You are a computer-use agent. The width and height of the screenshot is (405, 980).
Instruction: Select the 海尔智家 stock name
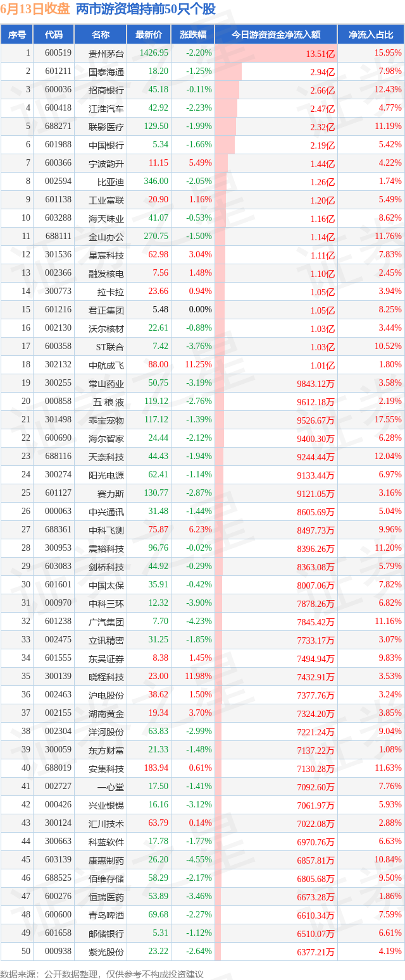[x=106, y=438]
